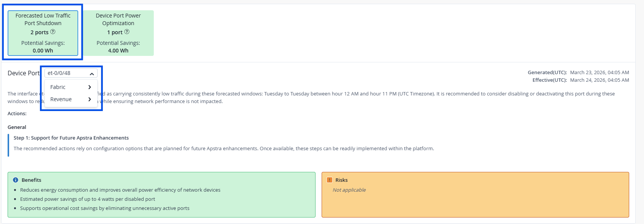Click the General section heading
This screenshot has width=644, height=224.
(x=17, y=127)
